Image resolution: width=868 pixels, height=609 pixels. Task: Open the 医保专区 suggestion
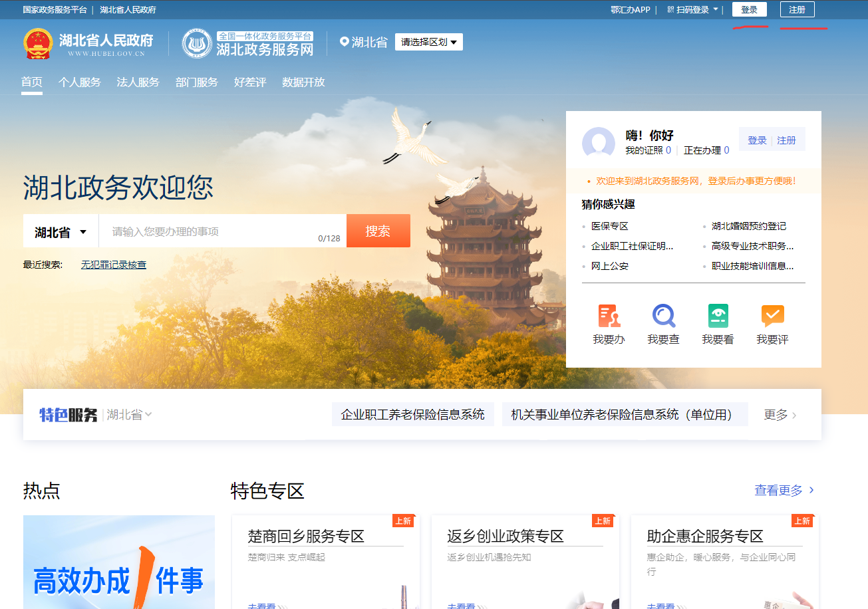pyautogui.click(x=610, y=226)
